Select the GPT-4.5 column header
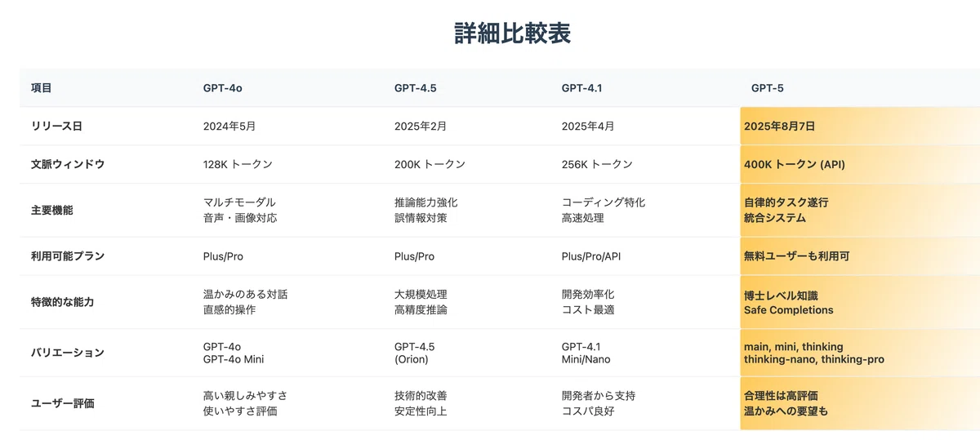The height and width of the screenshot is (440, 980). click(x=415, y=88)
